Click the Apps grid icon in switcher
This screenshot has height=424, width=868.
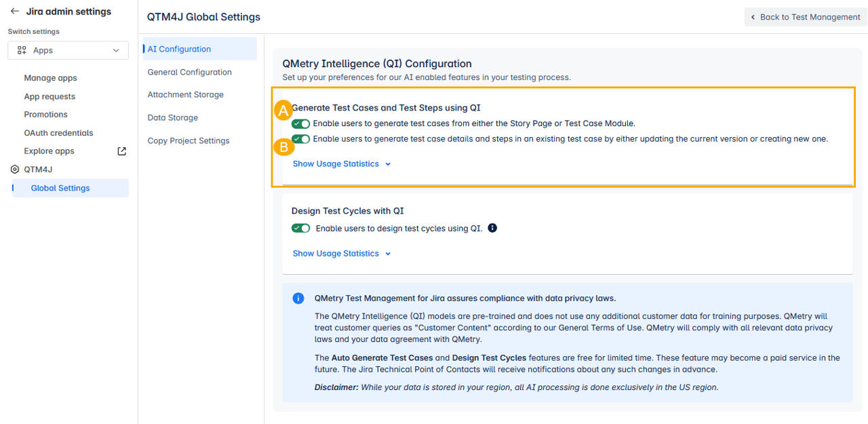pyautogui.click(x=22, y=50)
